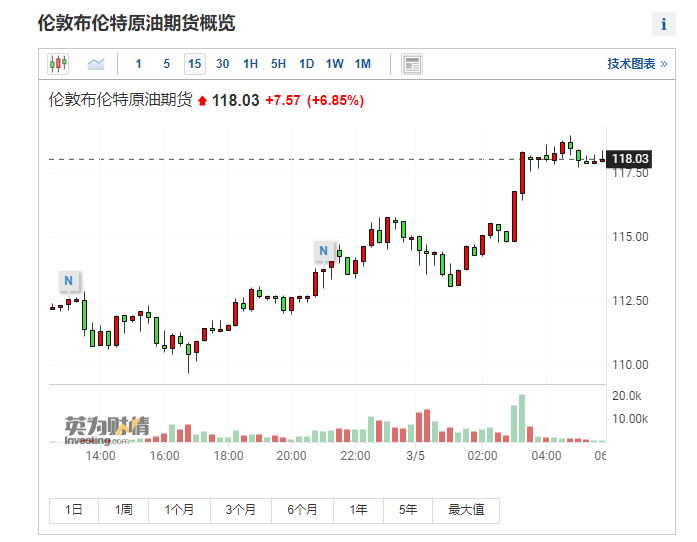The height and width of the screenshot is (542, 697).
Task: Choose the 1H chart interval
Action: click(x=250, y=64)
